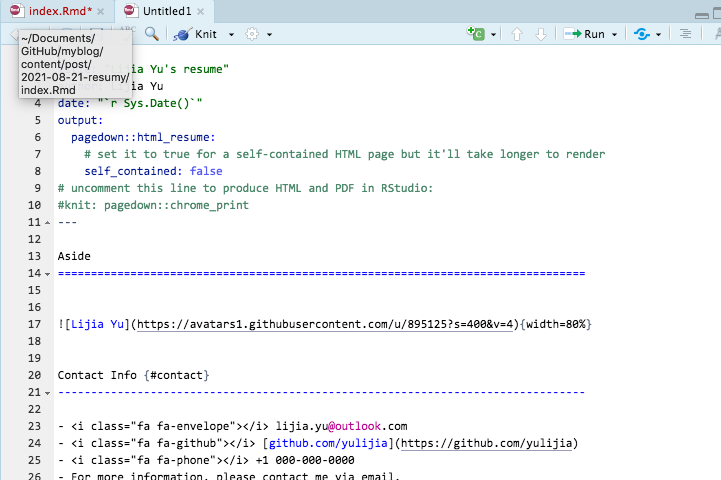This screenshot has height=480, width=721.
Task: Toggle the document outline pane
Action: pos(686,34)
